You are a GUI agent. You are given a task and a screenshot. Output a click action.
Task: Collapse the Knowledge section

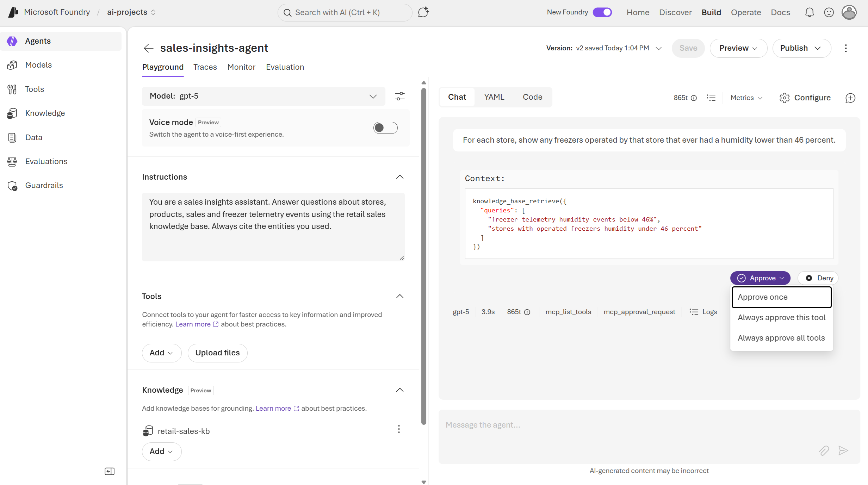(400, 390)
